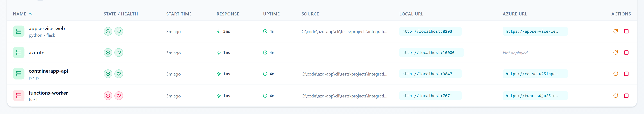Select the appservice-web service name
This screenshot has height=114, width=644.
(x=47, y=28)
